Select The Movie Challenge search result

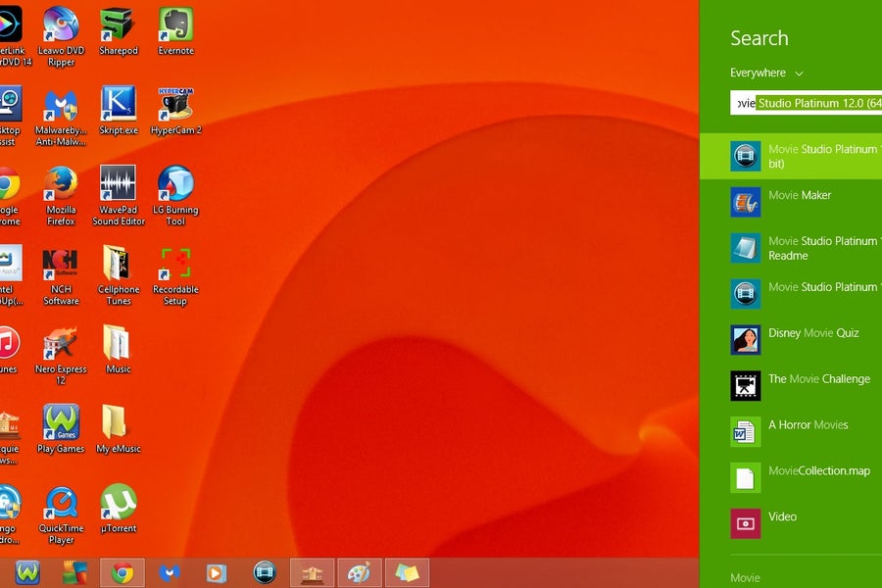791,386
